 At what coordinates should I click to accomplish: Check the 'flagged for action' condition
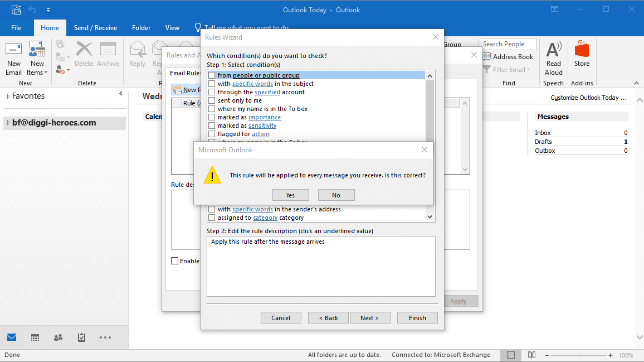coord(212,134)
